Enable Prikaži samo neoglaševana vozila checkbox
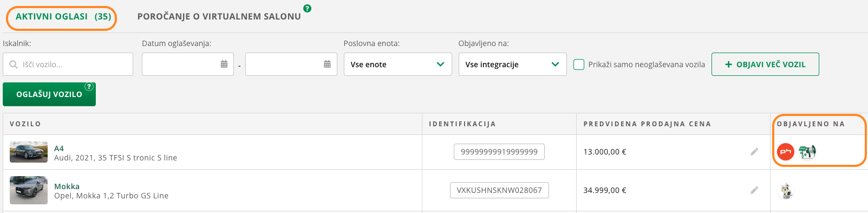Screen dimensions: 868x213 click(x=579, y=64)
